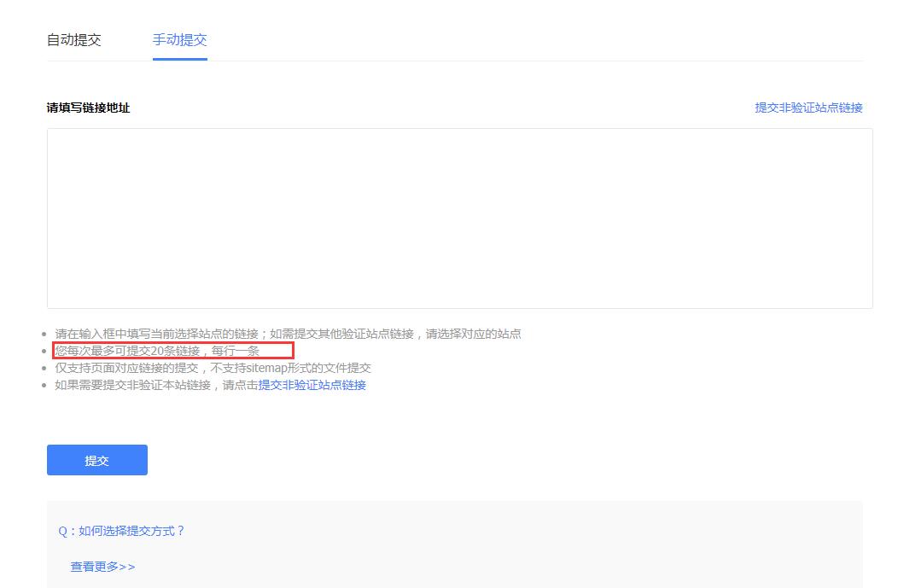Click inside the link address text area
Screen dimensions: 898x588
coord(459,218)
